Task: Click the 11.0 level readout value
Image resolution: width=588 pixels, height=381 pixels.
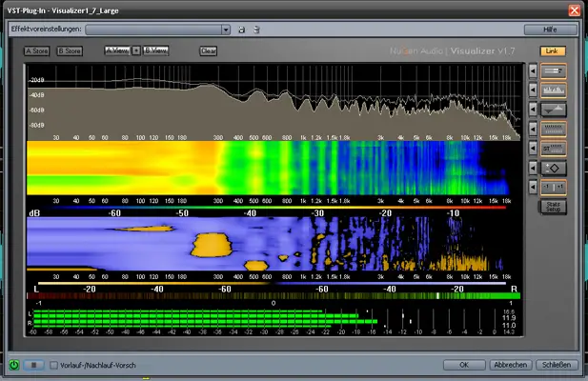Action: 509,325
